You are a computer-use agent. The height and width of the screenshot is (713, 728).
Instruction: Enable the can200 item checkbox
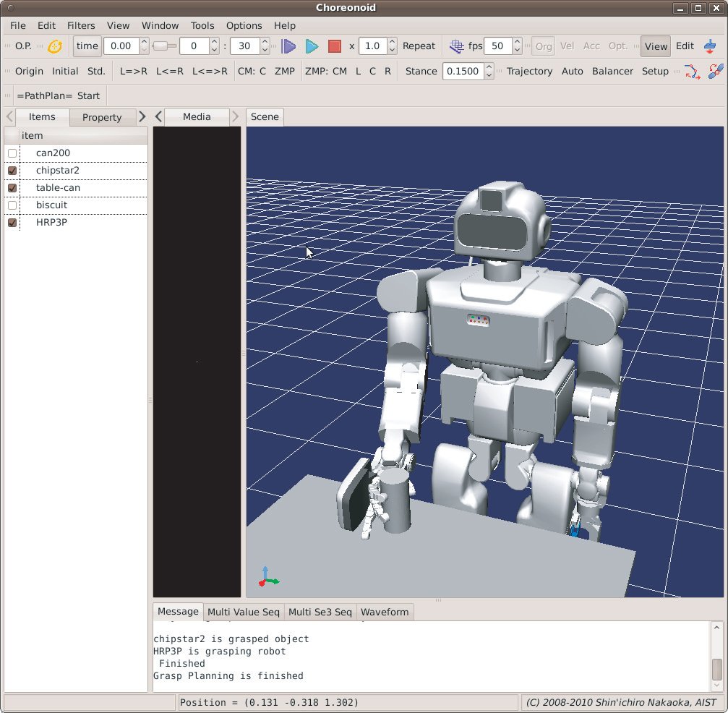12,153
